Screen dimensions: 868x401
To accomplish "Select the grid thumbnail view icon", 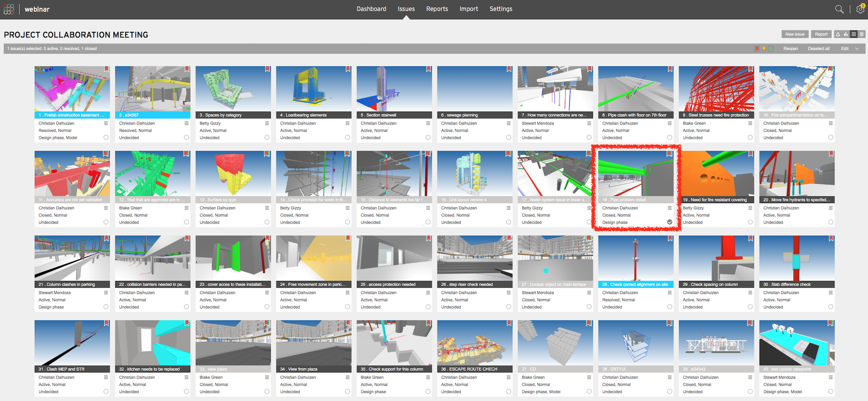I will (854, 34).
